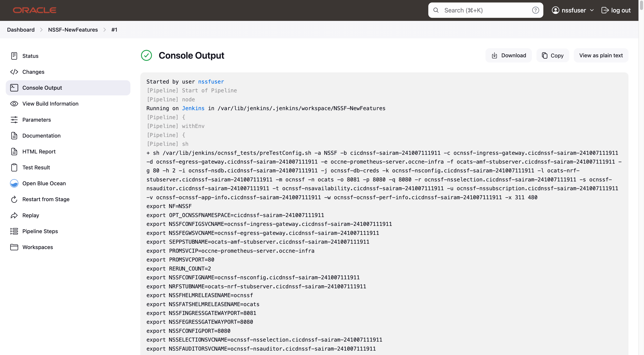Expand the chevron after Dashboard breadcrumb

41,30
